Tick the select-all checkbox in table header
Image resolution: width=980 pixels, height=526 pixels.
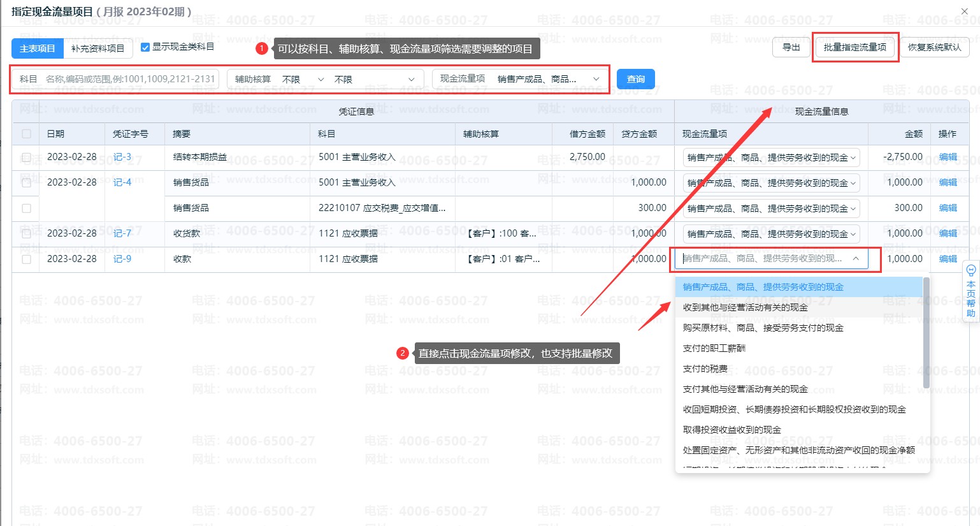coord(26,134)
